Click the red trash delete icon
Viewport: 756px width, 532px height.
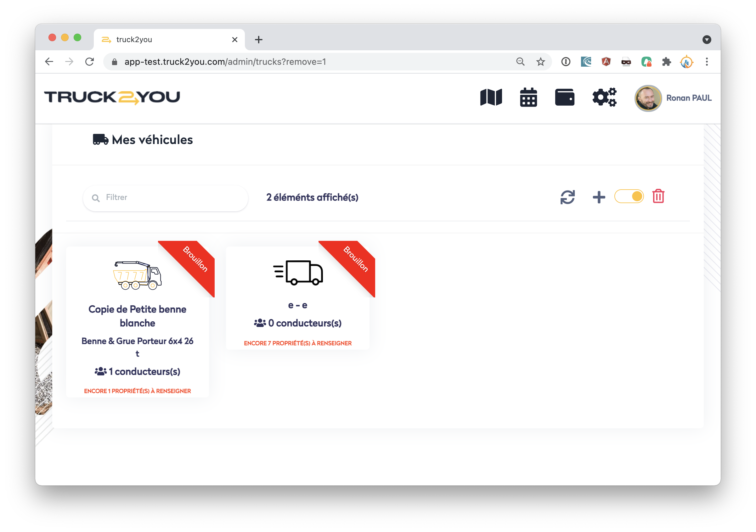[658, 197]
